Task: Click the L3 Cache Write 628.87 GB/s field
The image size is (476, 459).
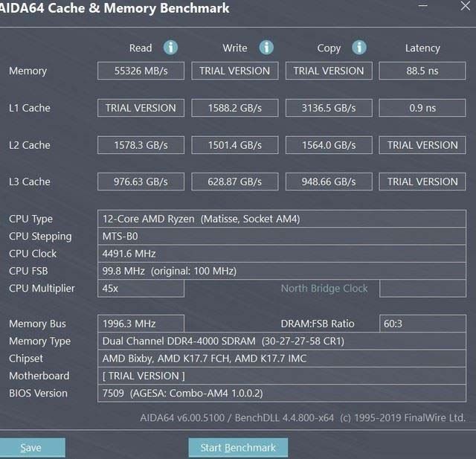Action: pos(235,182)
